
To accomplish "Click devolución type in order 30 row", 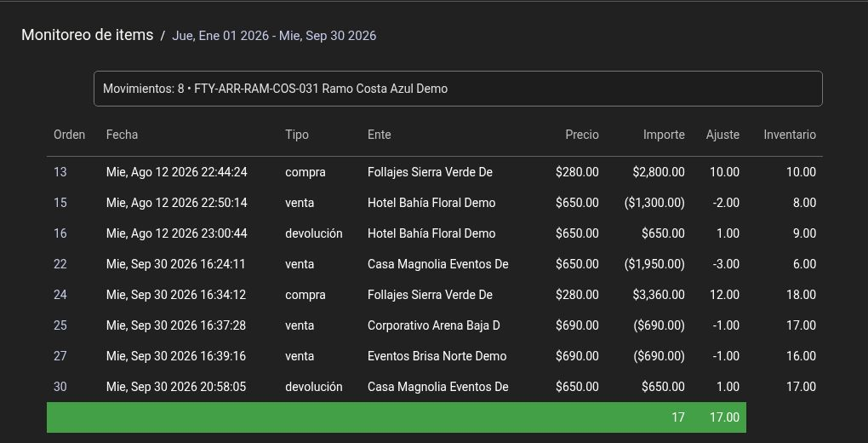I will pos(314,387).
